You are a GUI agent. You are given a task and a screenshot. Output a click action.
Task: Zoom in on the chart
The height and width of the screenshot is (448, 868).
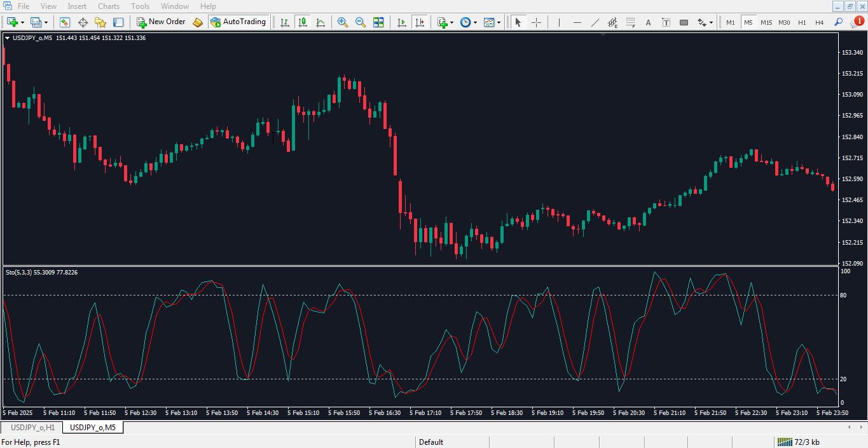[x=343, y=22]
